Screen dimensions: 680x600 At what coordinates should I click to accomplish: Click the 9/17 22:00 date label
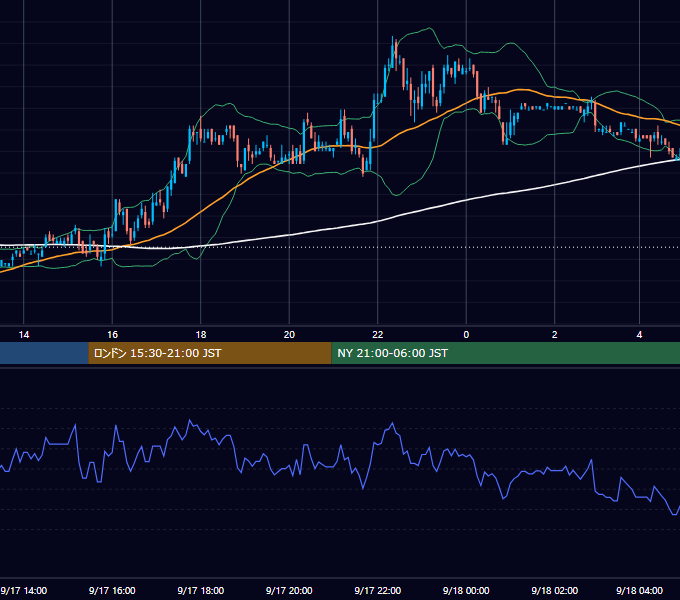pos(378,590)
